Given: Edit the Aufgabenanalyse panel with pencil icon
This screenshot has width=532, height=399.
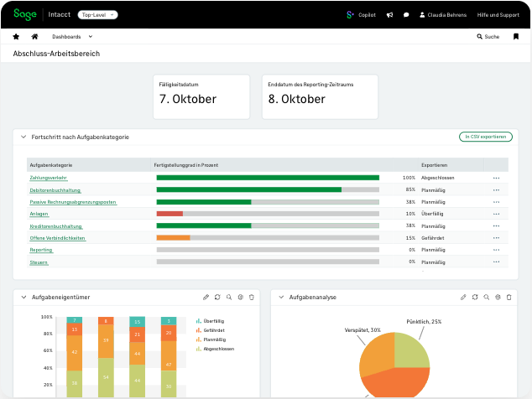Looking at the screenshot, I should click(x=463, y=298).
